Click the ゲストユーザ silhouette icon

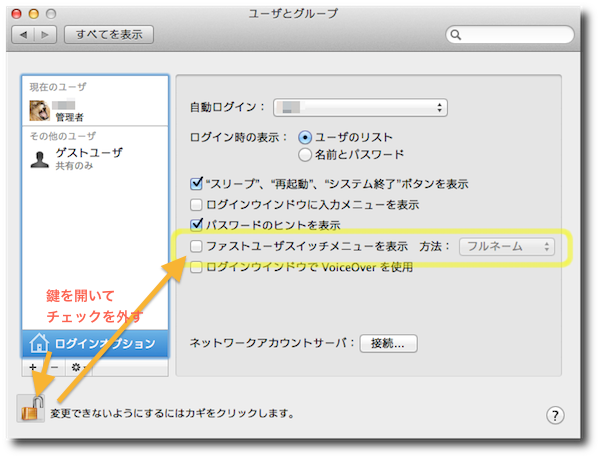point(39,159)
